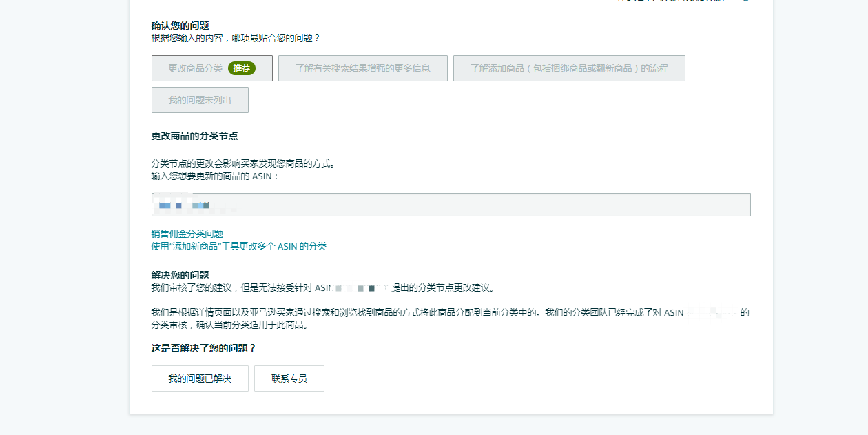Click blurred ASIN before 提出的分类节点更改建议

[x=362, y=287]
